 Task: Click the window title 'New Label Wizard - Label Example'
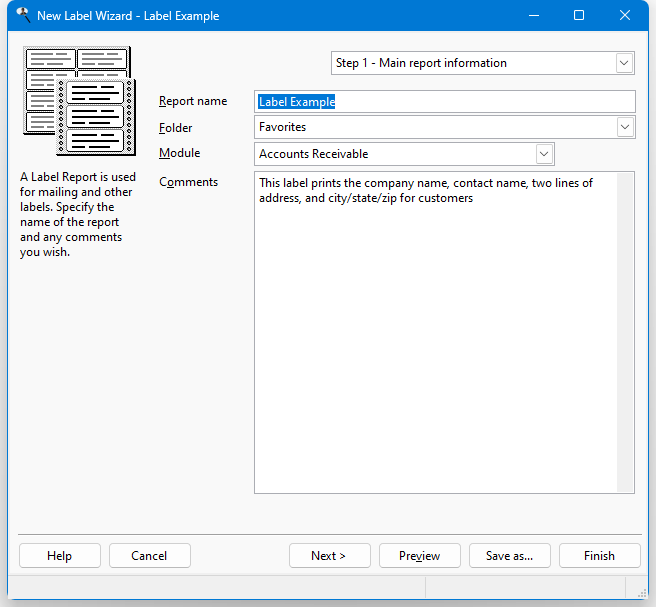tap(128, 16)
